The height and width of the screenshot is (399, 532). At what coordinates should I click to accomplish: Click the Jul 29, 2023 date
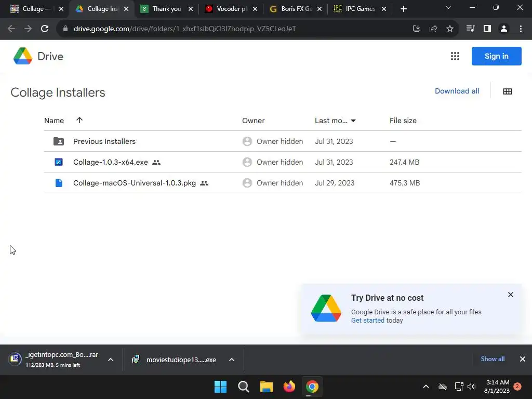tap(335, 183)
